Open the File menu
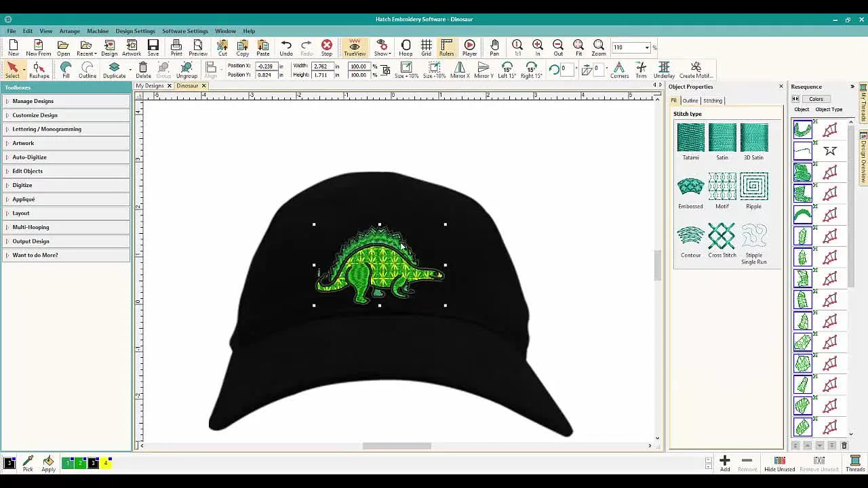Viewport: 868px width, 488px height. 12,31
